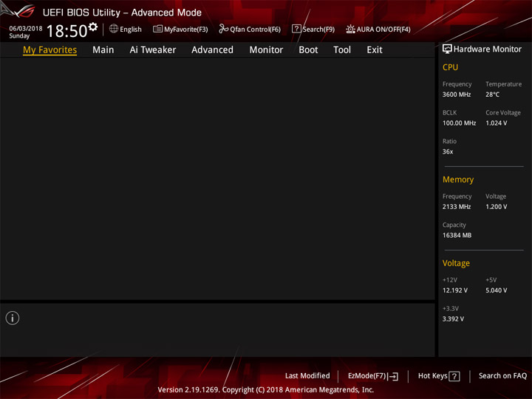Click the Capacity 16384 MB value
The width and height of the screenshot is (532, 399).
point(457,235)
